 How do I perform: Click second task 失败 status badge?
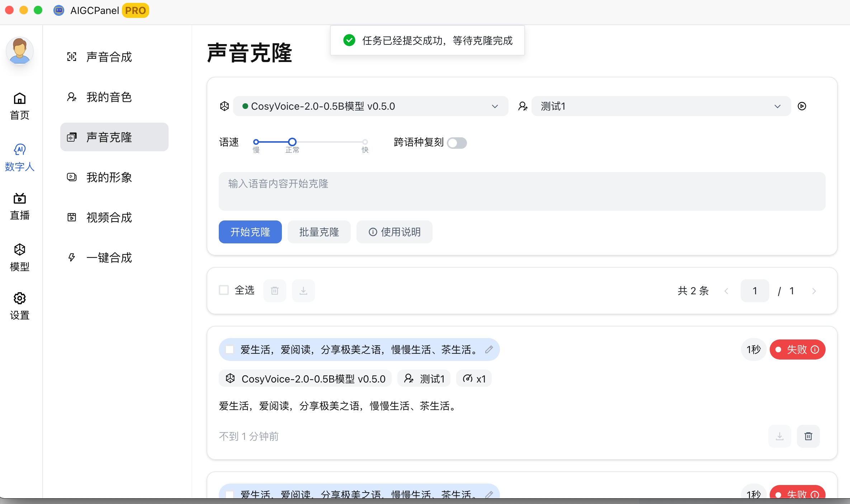[x=798, y=493]
